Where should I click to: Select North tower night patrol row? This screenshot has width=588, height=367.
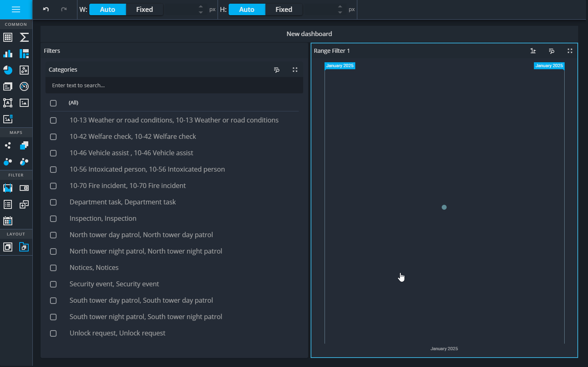(x=174, y=251)
